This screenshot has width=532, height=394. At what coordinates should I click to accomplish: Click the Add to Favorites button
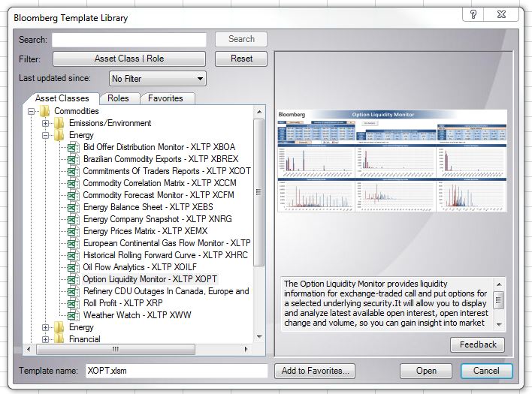314,371
